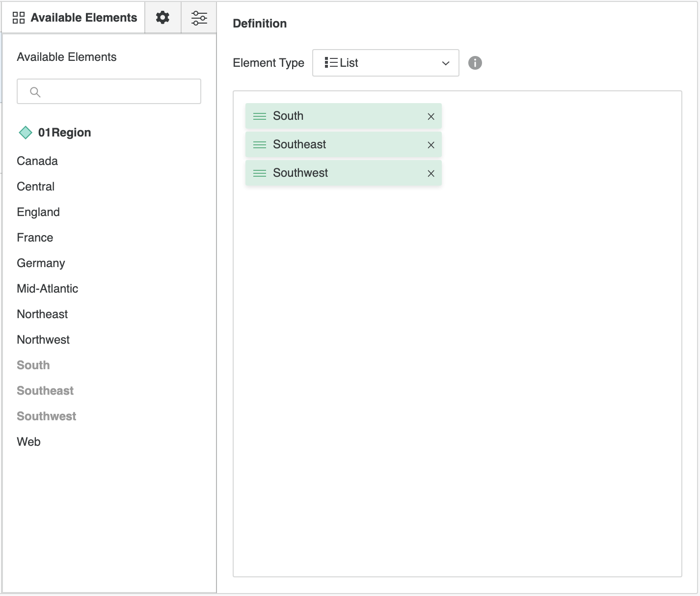Click the drag handle on Southwest item
This screenshot has width=700, height=596.
click(259, 173)
